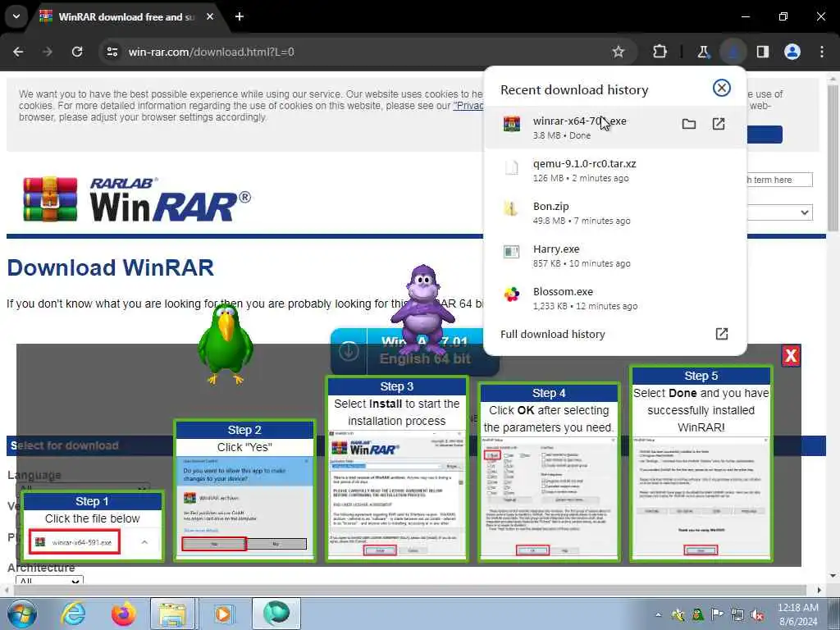Screen dimensions: 840x630
Task: Click the Step 2 Click Yes thumbnail
Action: (244, 491)
